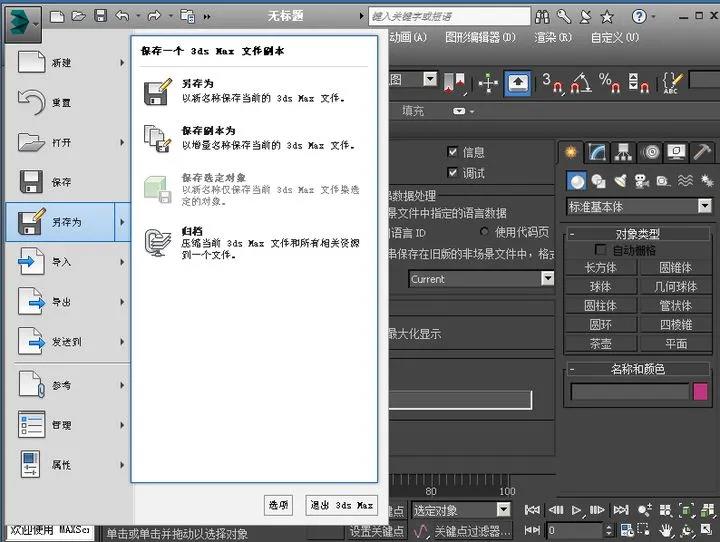Open the help question mark icon

coord(639,17)
